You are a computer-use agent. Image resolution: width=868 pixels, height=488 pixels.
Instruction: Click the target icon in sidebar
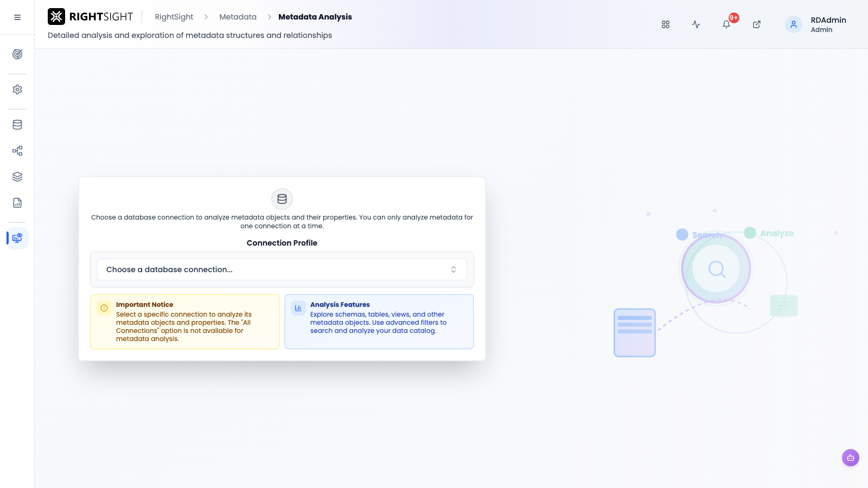tap(17, 54)
